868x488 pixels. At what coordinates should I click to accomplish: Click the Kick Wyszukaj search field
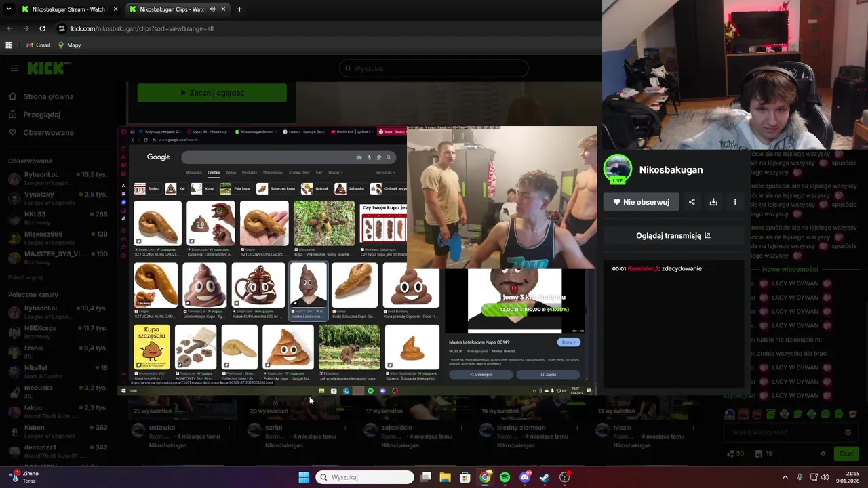coord(434,68)
